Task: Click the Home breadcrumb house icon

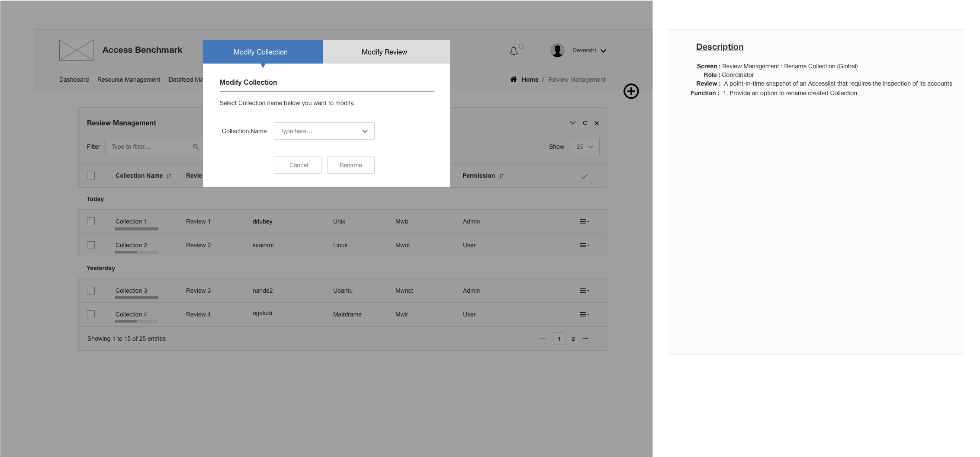Action: click(x=514, y=79)
